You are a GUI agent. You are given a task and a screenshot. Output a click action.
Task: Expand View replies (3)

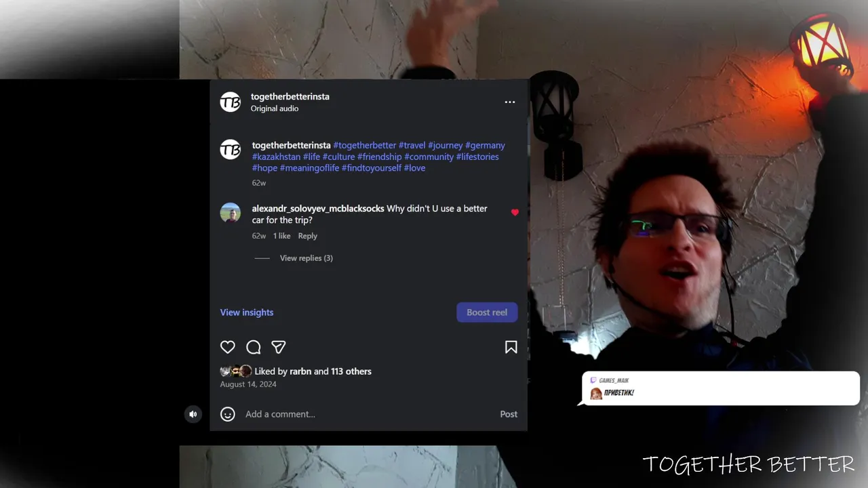pos(307,258)
